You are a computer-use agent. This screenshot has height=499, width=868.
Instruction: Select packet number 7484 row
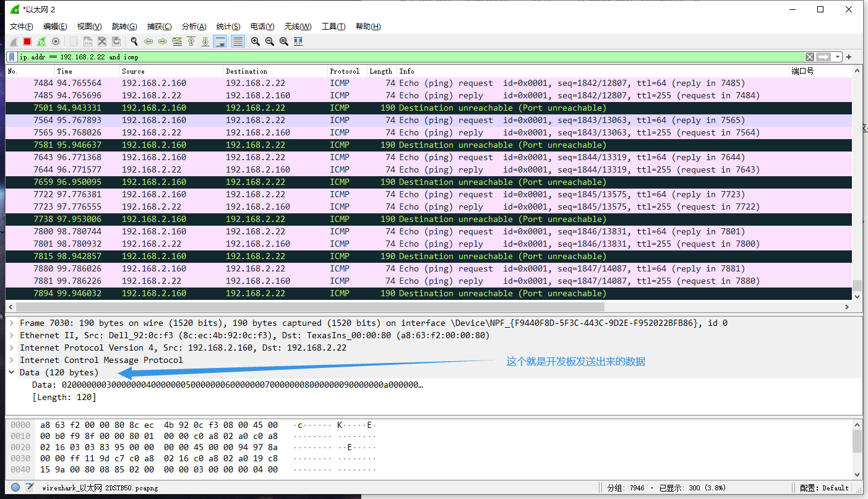tap(428, 83)
